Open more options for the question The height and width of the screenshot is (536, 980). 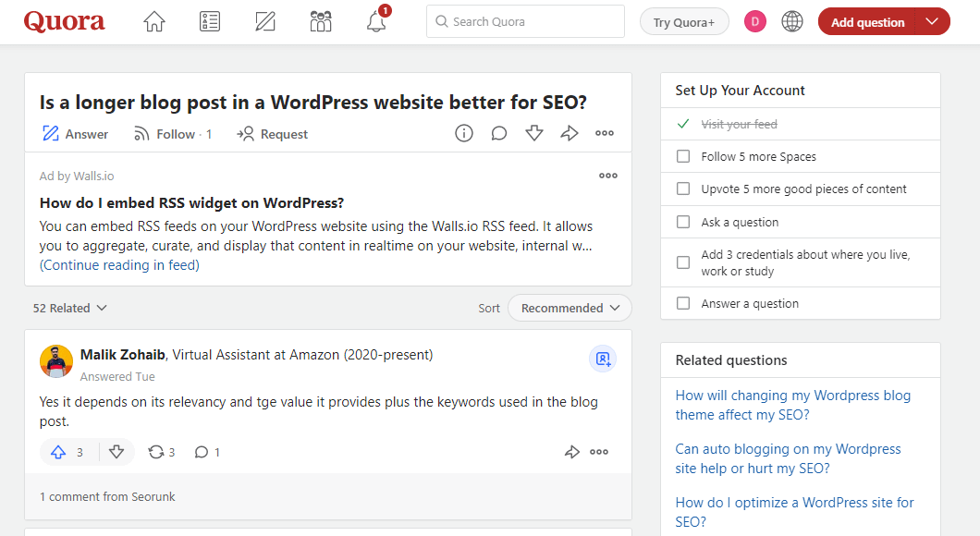605,133
